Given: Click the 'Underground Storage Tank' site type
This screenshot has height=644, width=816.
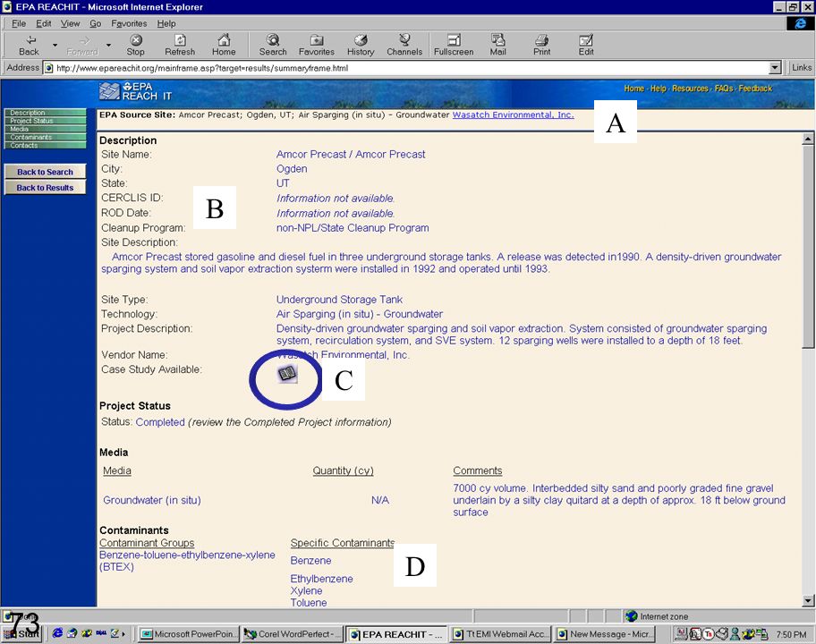Looking at the screenshot, I should 339,300.
